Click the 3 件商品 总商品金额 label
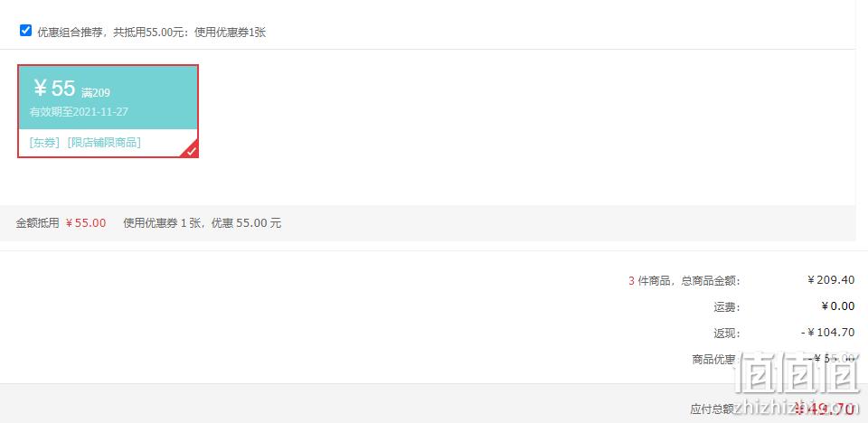Viewport: 868px width, 423px height. click(x=684, y=281)
